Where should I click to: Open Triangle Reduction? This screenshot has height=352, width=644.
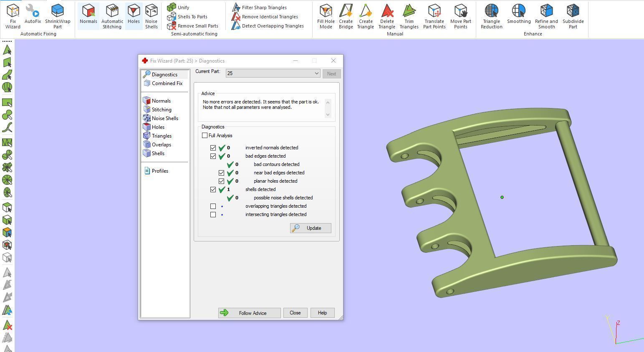click(491, 16)
